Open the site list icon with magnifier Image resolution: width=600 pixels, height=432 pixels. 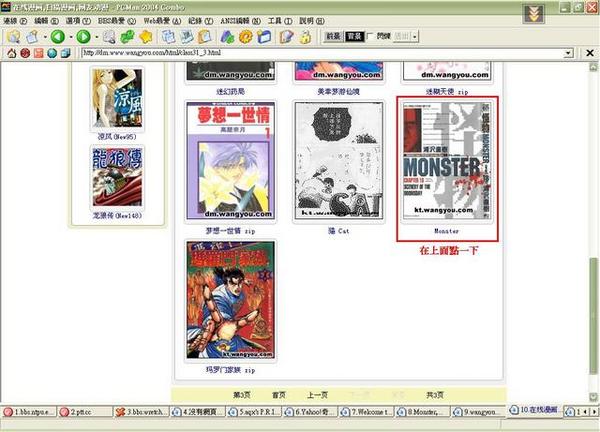pyautogui.click(x=13, y=37)
